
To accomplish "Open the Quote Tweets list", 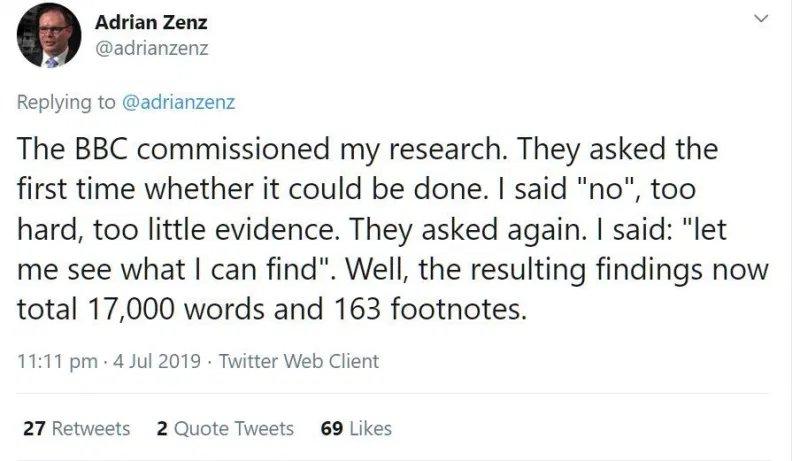I will 234,428.
